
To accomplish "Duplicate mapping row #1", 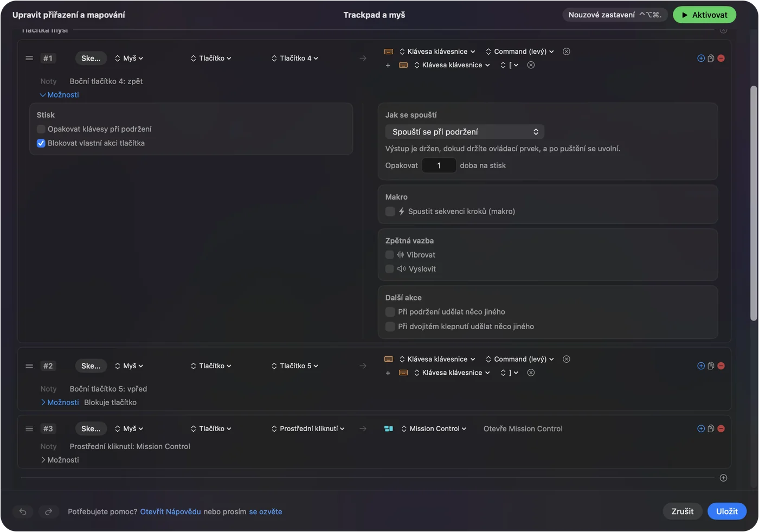I will coord(711,58).
